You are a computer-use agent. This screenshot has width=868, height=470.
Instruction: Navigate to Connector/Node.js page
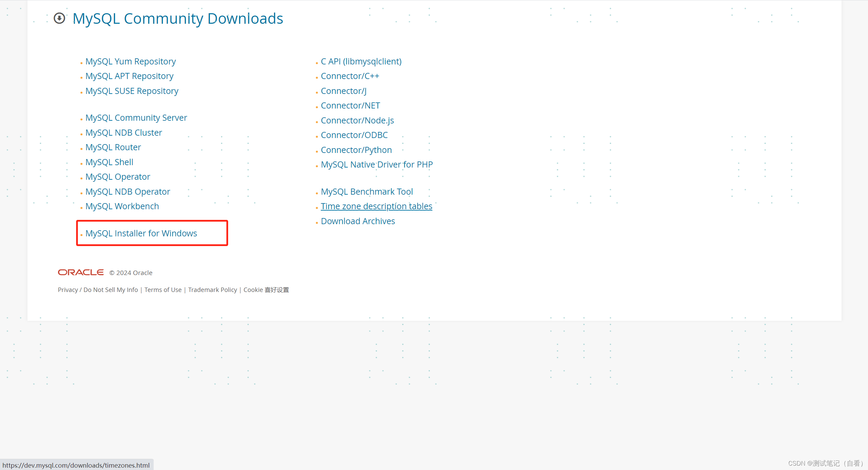click(x=358, y=120)
